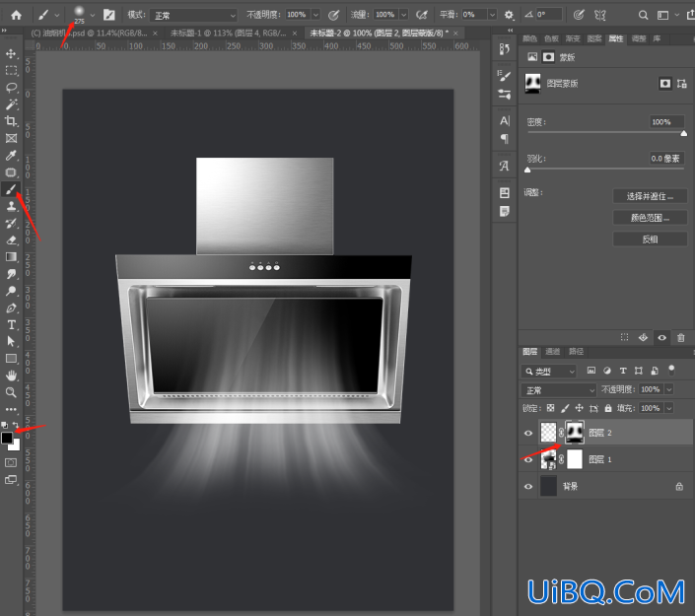Select the Eyedropper tool
The height and width of the screenshot is (616, 695).
click(11, 155)
